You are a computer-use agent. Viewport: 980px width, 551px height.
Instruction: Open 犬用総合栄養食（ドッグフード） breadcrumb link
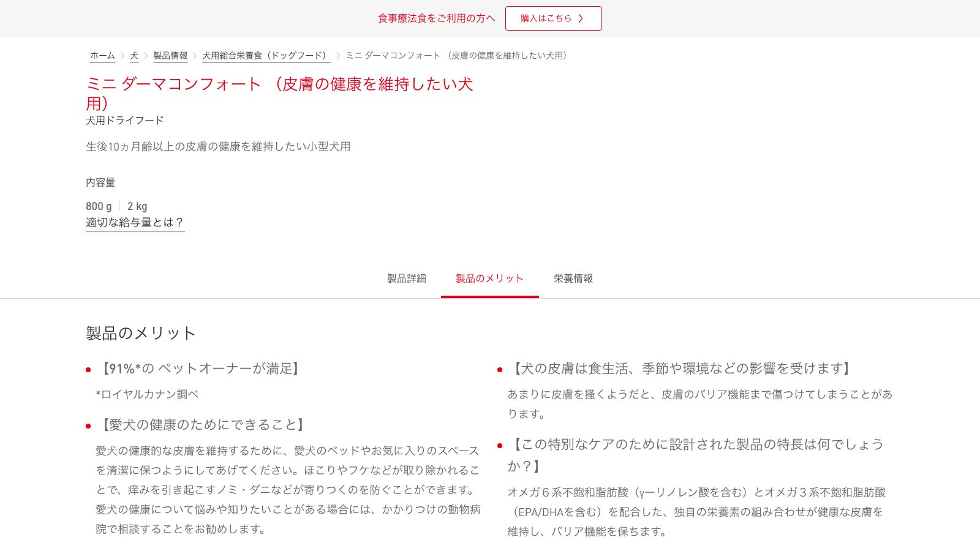[266, 56]
